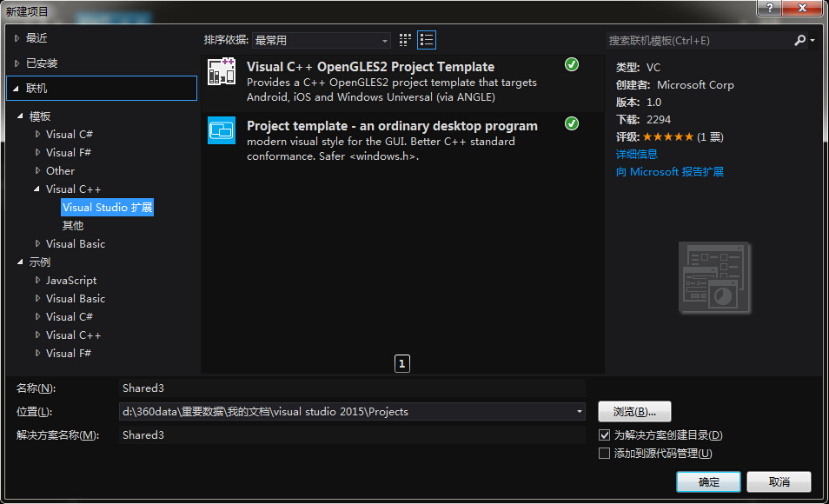Collapse the 示例 tree node
Image resolution: width=829 pixels, height=504 pixels.
tap(20, 262)
